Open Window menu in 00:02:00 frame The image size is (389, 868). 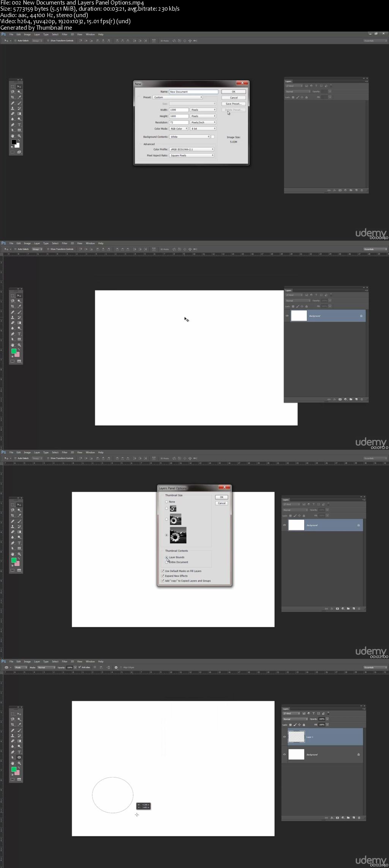[x=90, y=452]
